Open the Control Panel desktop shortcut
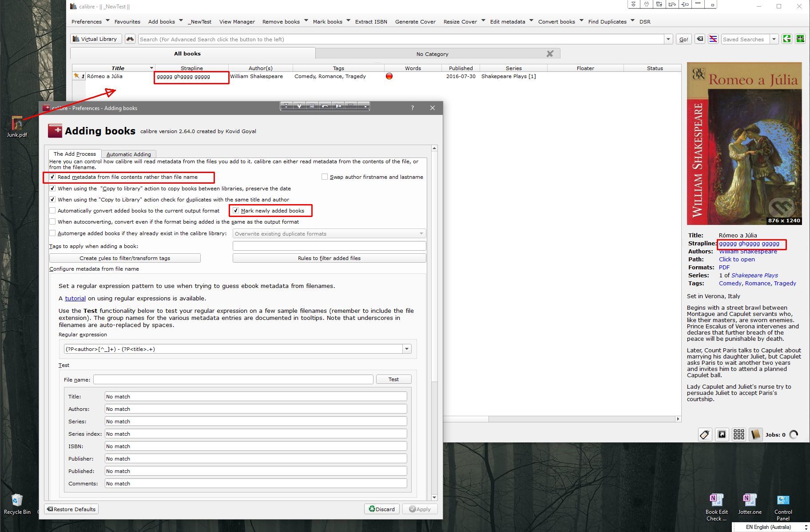The image size is (810, 532). [x=783, y=507]
